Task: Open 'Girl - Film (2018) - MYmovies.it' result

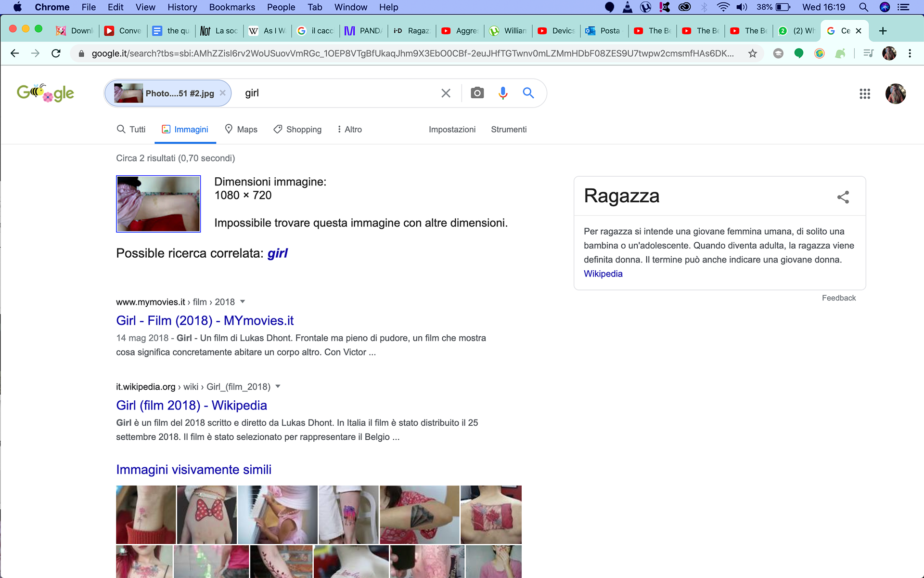Action: click(x=205, y=320)
